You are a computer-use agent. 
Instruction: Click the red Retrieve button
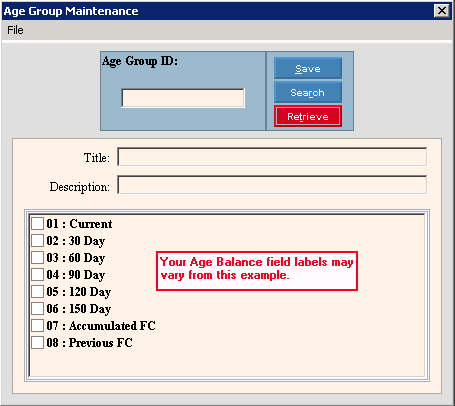pos(308,116)
